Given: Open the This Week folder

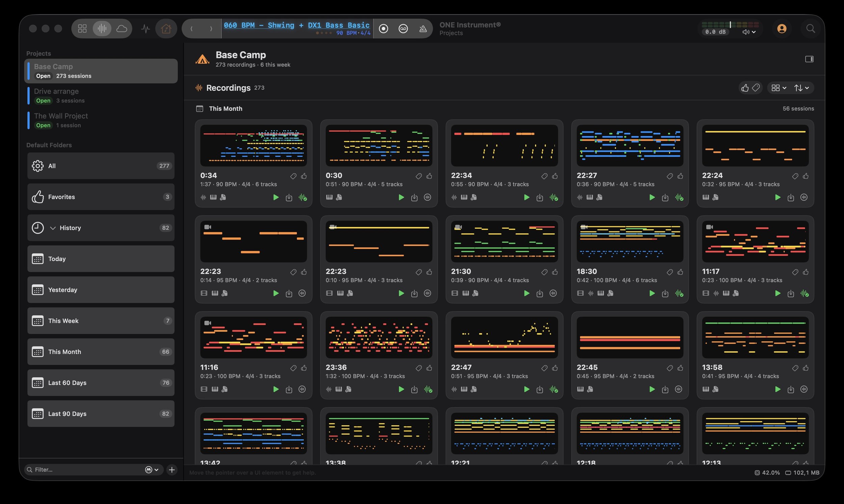Looking at the screenshot, I should (101, 320).
